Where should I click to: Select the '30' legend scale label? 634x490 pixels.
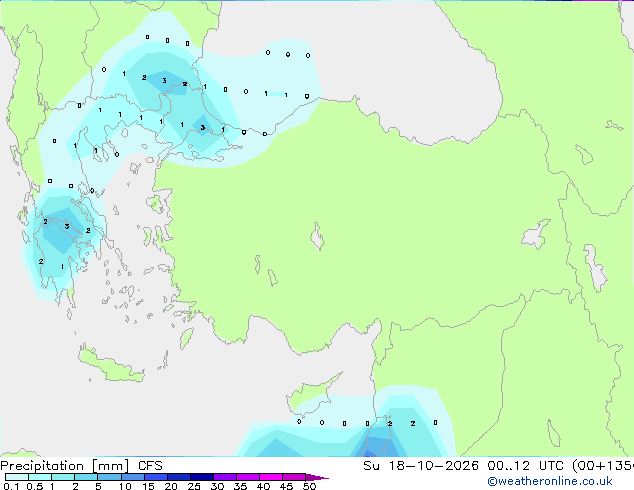pyautogui.click(x=217, y=486)
